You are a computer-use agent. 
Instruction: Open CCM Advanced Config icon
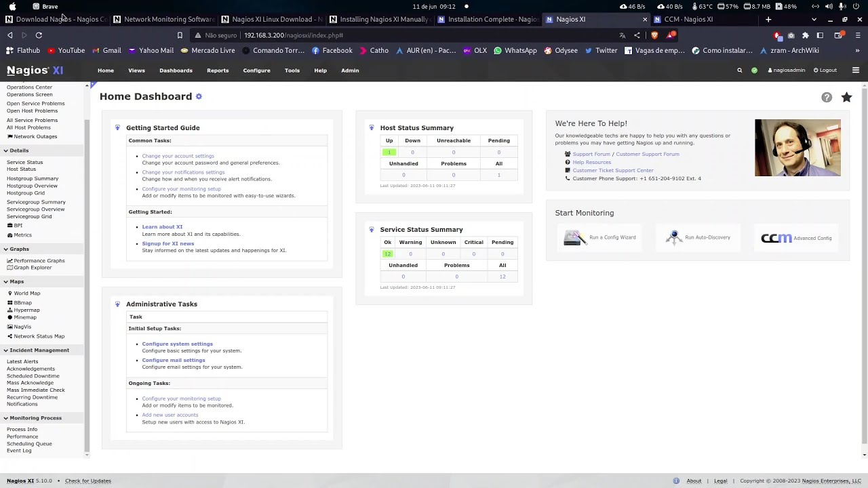[x=776, y=238]
